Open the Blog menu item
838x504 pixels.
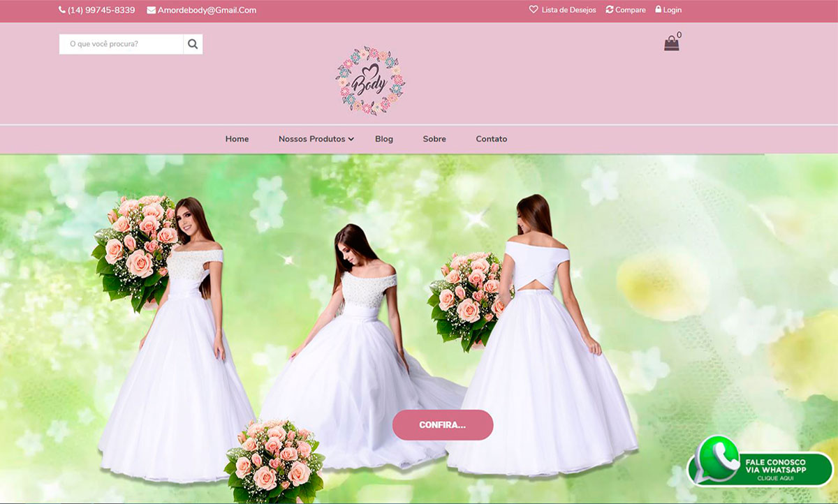tap(384, 139)
